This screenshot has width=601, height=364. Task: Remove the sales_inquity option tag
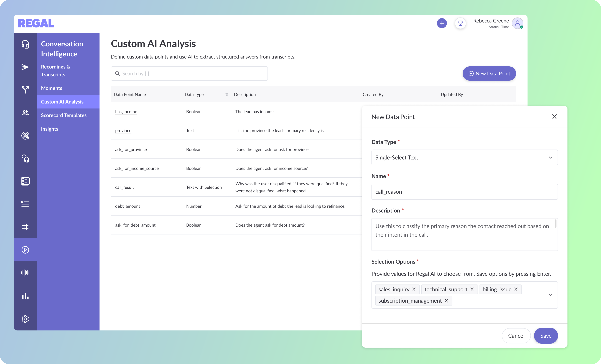click(414, 289)
